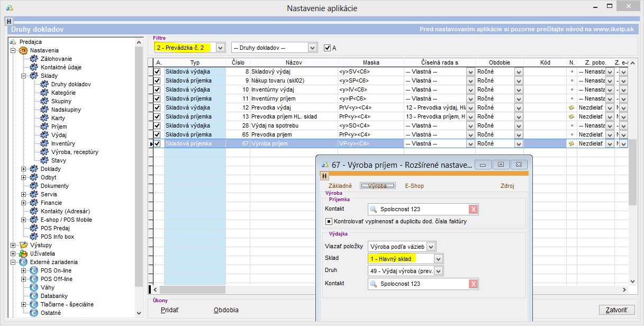Screen dimensions: 644x326
Task: Expand the Doklady tree node
Action: [23, 169]
